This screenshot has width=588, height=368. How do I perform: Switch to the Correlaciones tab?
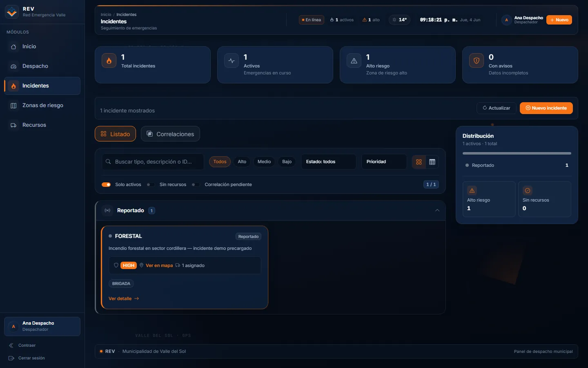pos(170,134)
